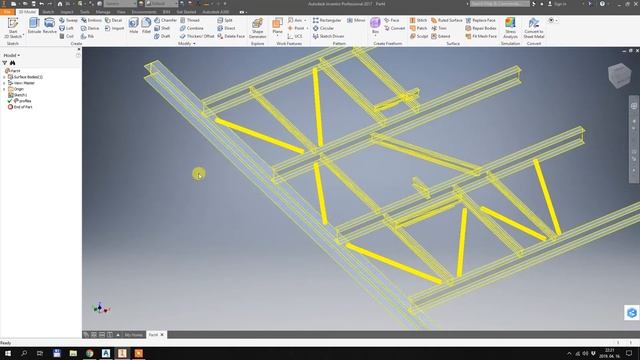
Task: Pick the Ruled Surface tool
Action: pyautogui.click(x=447, y=20)
